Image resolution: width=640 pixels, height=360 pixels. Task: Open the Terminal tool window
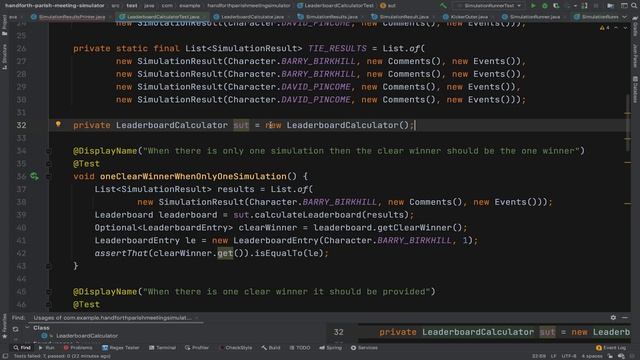tap(162, 348)
